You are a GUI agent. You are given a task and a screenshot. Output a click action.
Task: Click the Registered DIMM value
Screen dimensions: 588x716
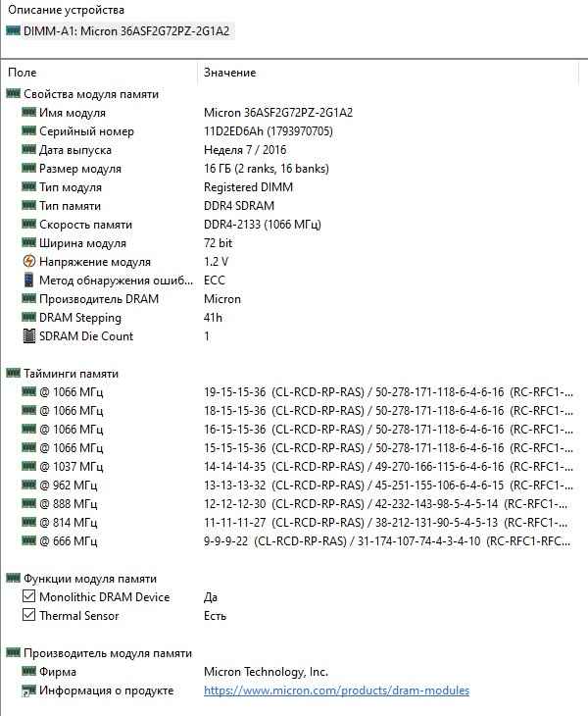[248, 187]
